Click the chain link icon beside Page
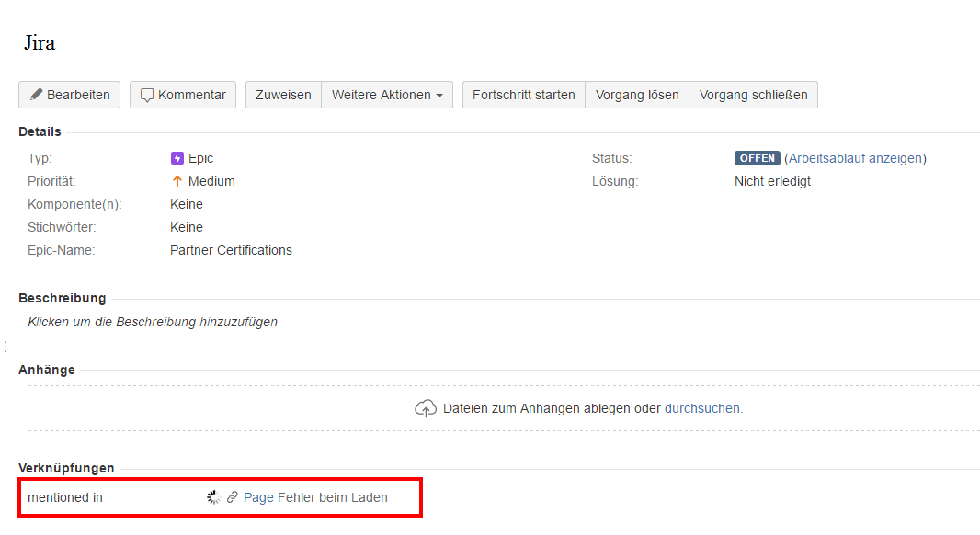The height and width of the screenshot is (535, 980). tap(233, 497)
